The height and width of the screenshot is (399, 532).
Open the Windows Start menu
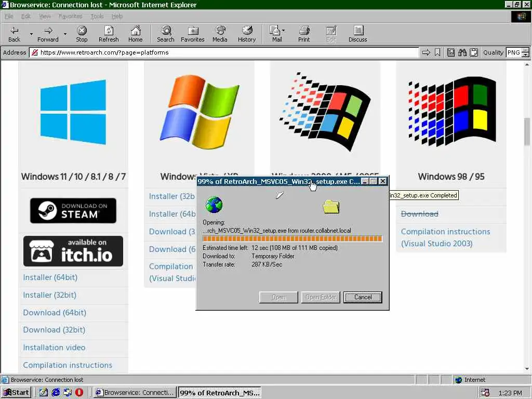pos(16,393)
